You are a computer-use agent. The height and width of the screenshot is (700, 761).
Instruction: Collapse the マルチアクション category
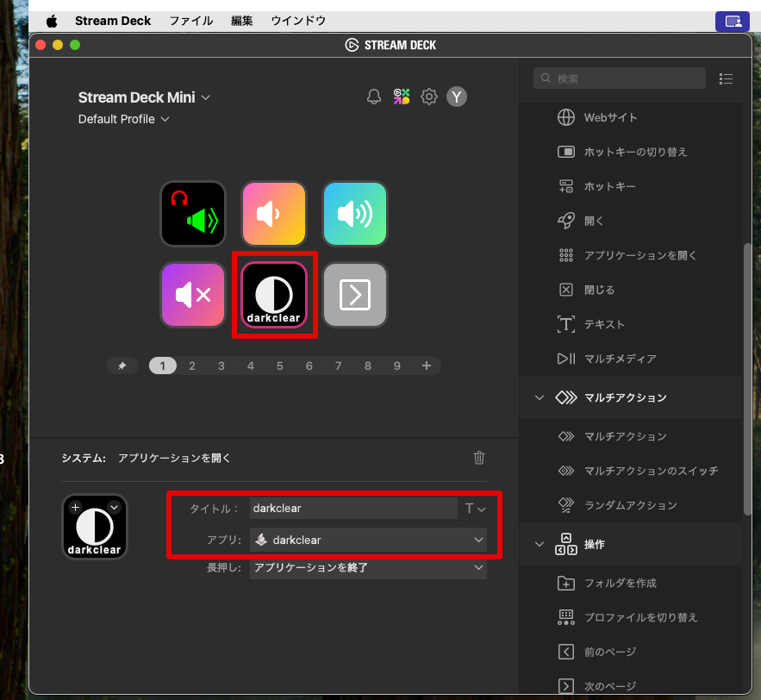tap(540, 397)
